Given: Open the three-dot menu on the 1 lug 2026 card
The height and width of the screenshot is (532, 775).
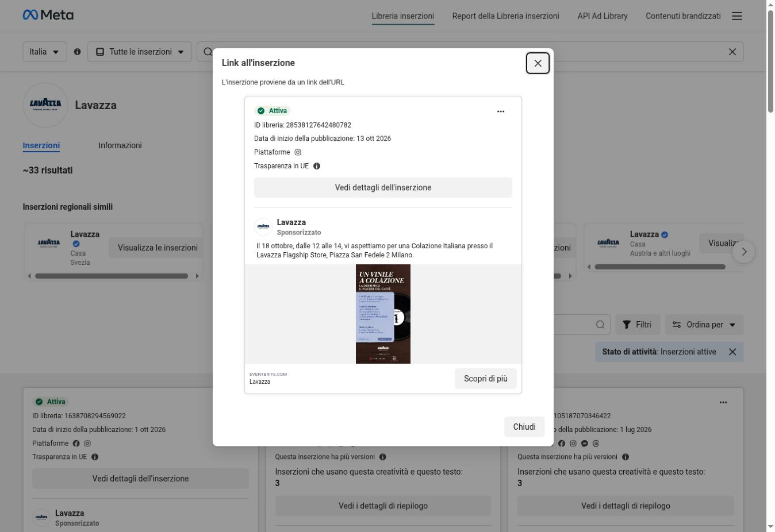Looking at the screenshot, I should (723, 402).
